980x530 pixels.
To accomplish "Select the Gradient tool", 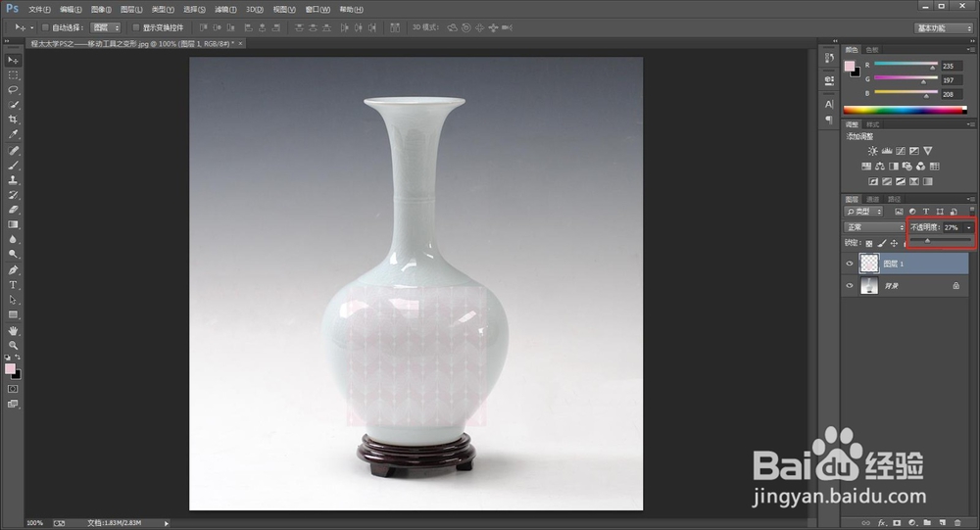I will coord(13,224).
